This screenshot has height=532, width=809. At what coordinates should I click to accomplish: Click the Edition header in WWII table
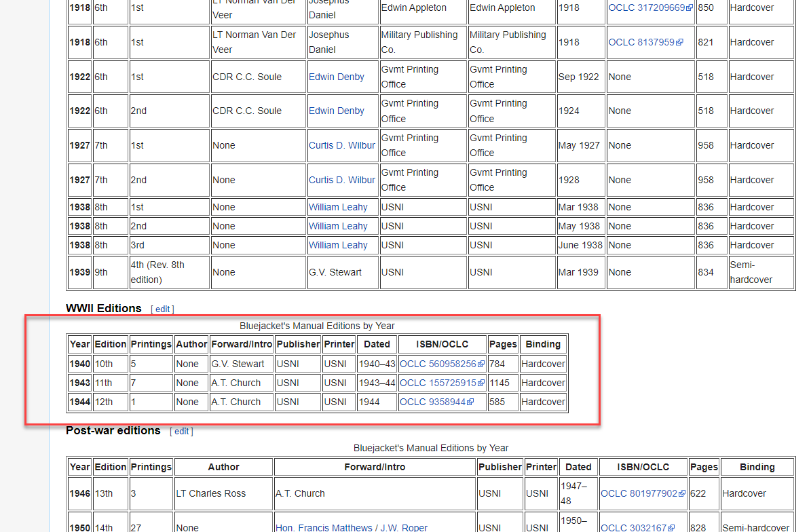[111, 344]
